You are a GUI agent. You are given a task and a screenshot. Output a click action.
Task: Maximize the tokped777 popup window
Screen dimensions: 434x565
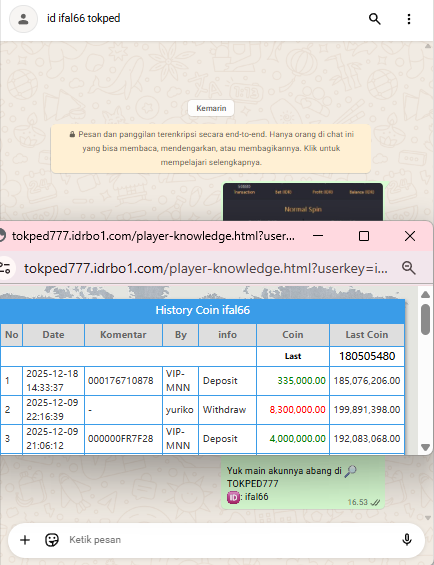tap(364, 236)
